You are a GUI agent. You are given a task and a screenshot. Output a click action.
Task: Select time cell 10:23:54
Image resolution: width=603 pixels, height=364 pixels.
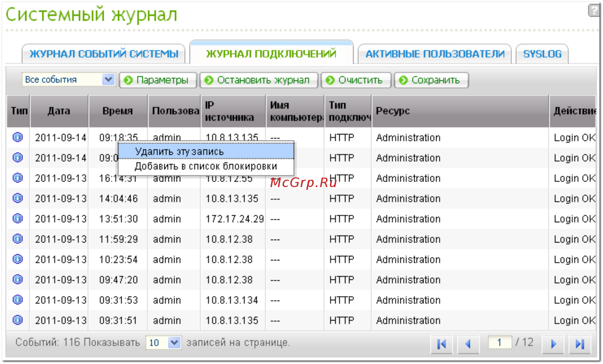point(118,259)
